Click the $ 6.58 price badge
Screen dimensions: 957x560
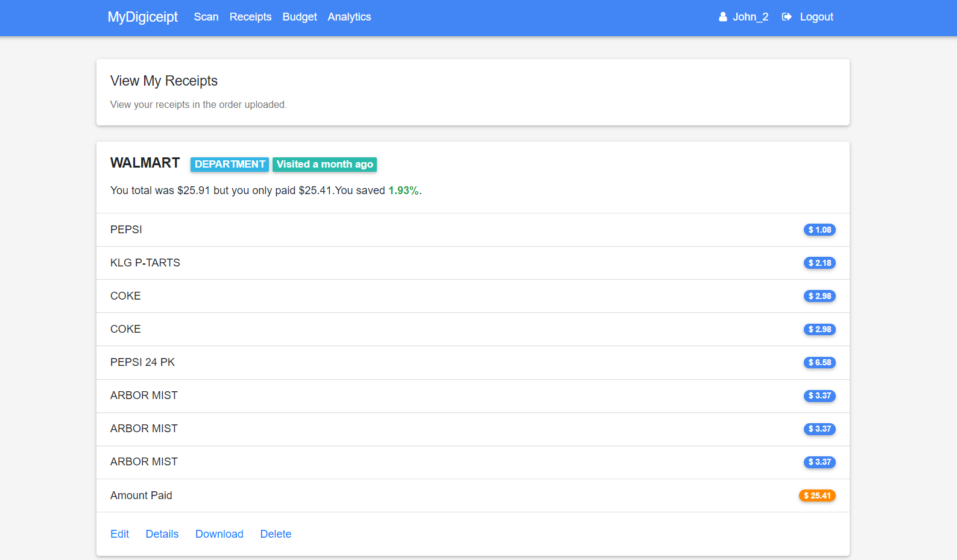tap(820, 362)
